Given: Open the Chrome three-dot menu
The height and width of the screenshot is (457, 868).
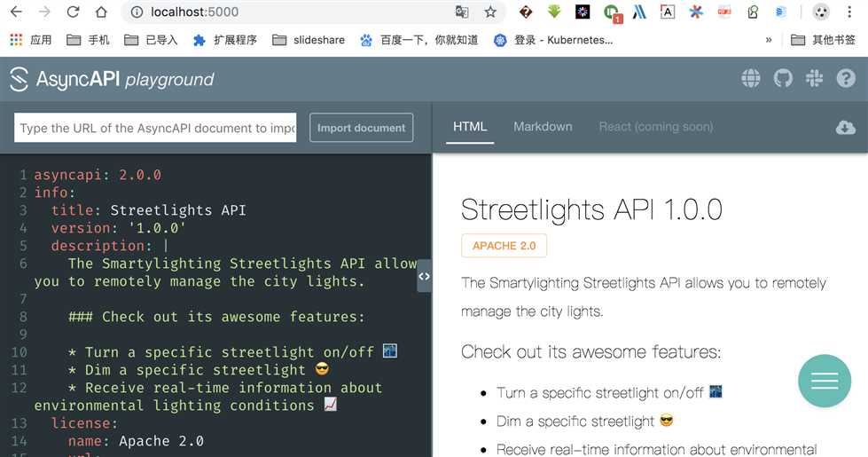Looking at the screenshot, I should pyautogui.click(x=849, y=12).
